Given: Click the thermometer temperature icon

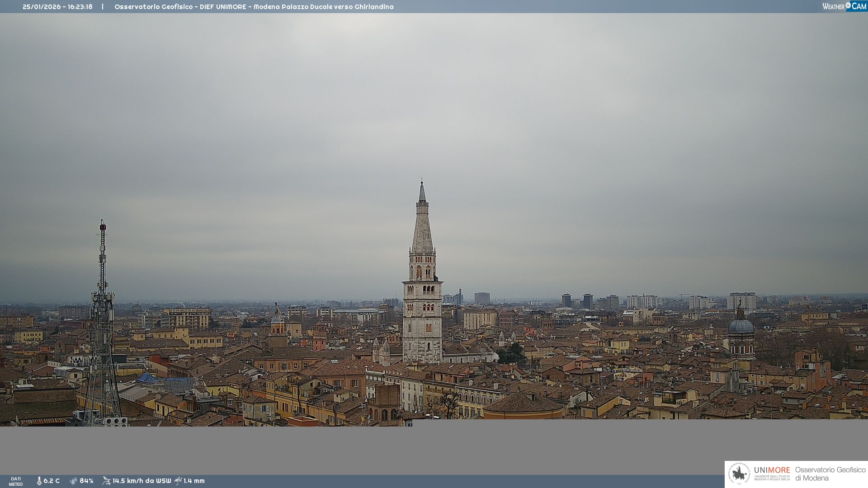Looking at the screenshot, I should (39, 481).
